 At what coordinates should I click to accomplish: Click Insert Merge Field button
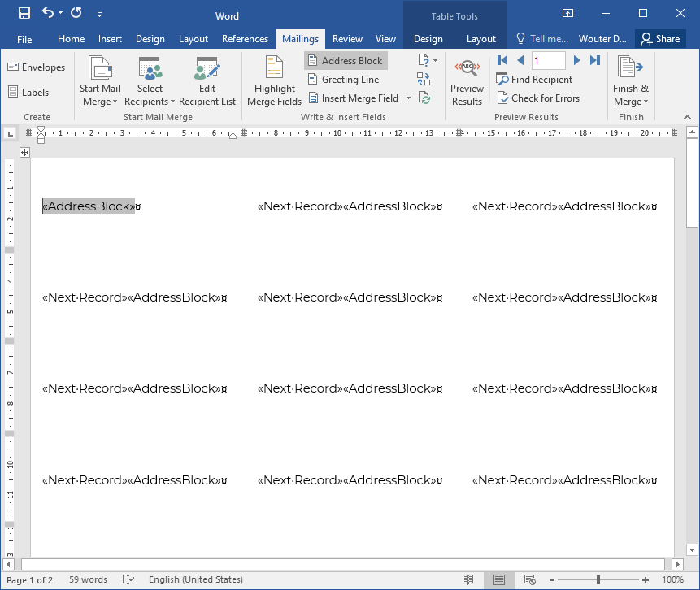point(354,98)
